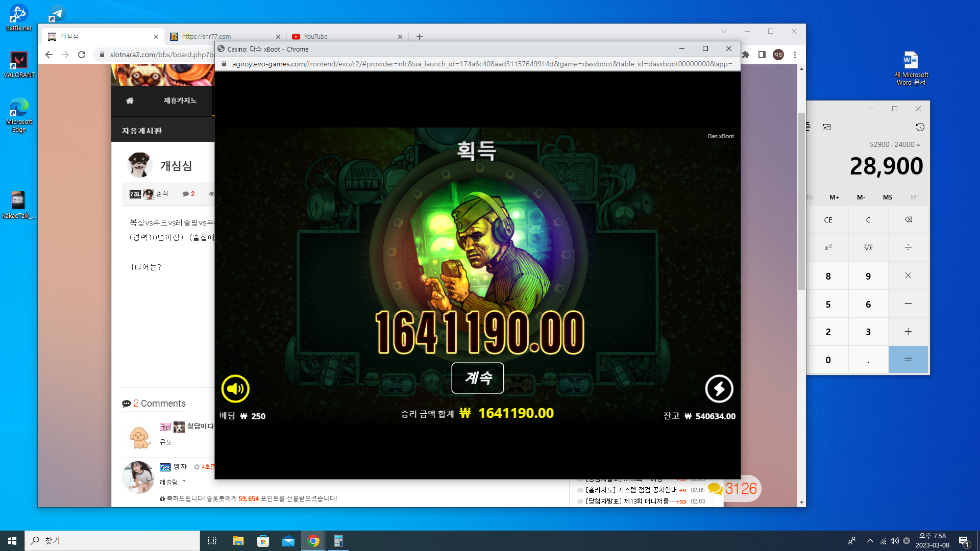Reload the slotnara2 page
The width and height of the screenshot is (980, 551).
[82, 55]
